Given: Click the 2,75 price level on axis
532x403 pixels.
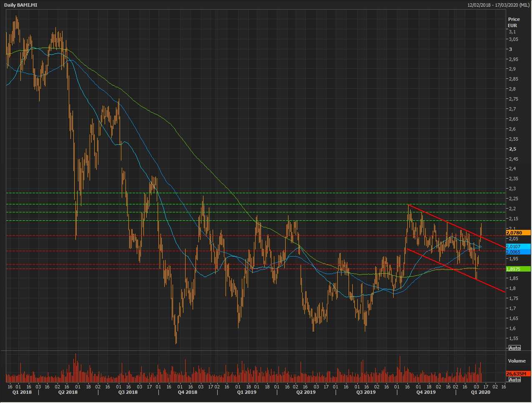Looking at the screenshot, I should [x=513, y=99].
